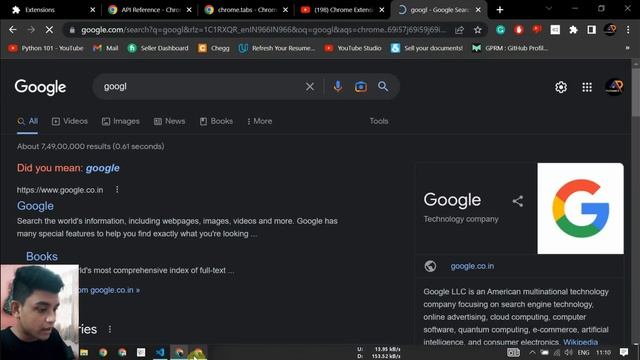Switch the ENG input language

583,352
